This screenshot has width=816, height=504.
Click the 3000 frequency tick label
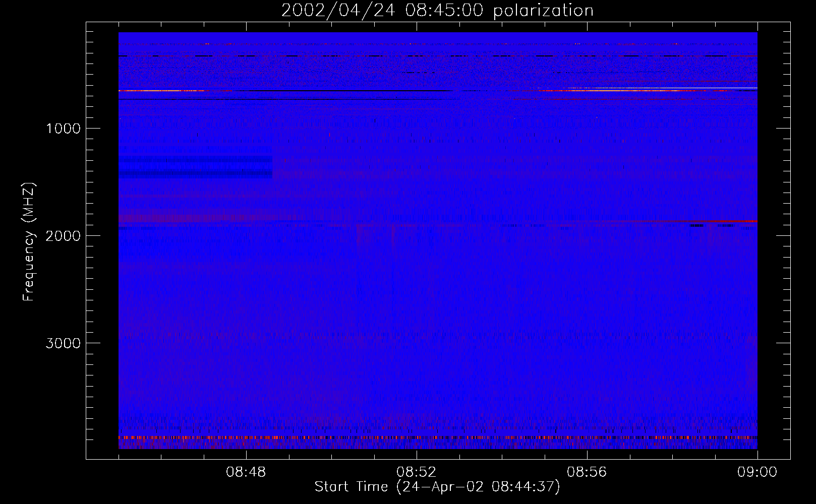tap(63, 343)
